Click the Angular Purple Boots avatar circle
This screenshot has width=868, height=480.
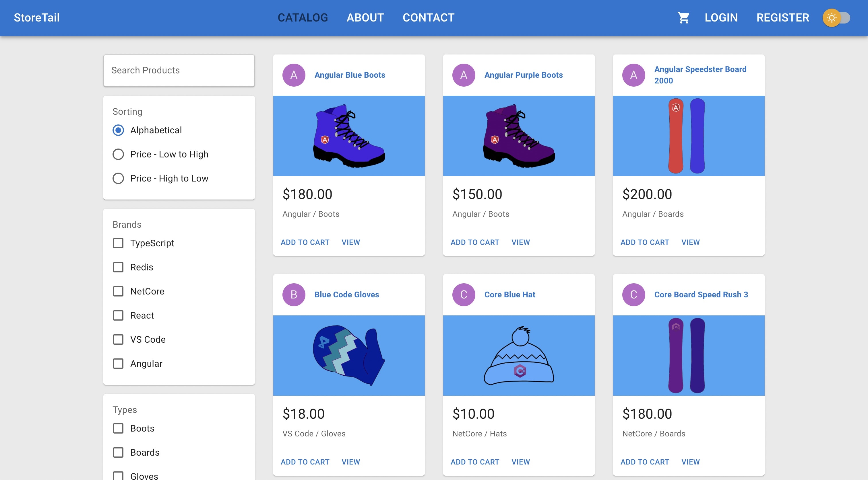[x=464, y=75]
